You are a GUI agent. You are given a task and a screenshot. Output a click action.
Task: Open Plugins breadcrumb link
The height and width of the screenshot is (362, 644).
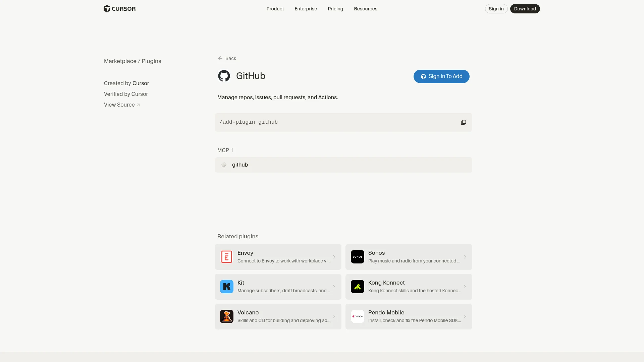point(152,61)
